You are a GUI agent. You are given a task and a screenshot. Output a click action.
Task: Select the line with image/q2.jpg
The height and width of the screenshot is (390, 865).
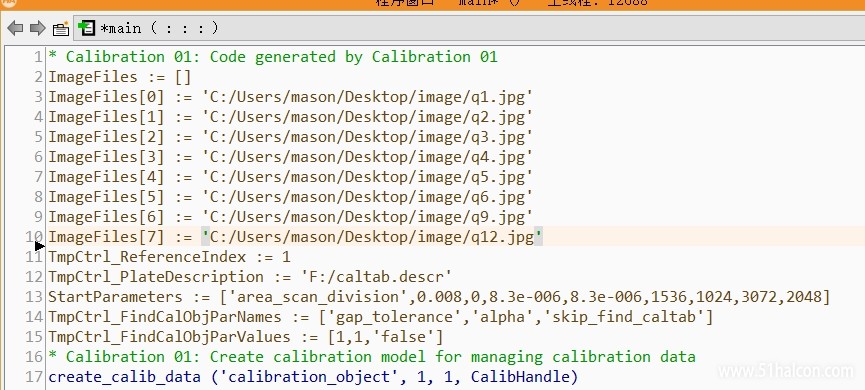coord(290,117)
